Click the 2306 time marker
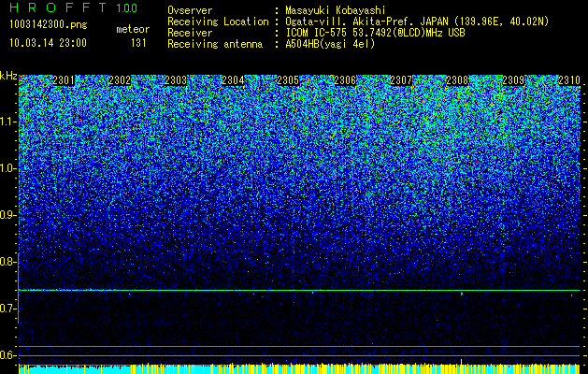The height and width of the screenshot is (374, 588). pyautogui.click(x=345, y=80)
